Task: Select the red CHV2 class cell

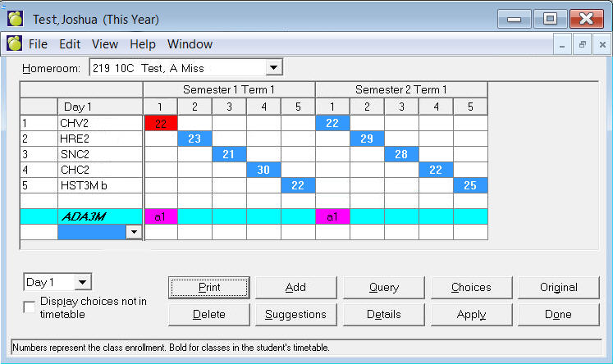Action: pos(160,123)
